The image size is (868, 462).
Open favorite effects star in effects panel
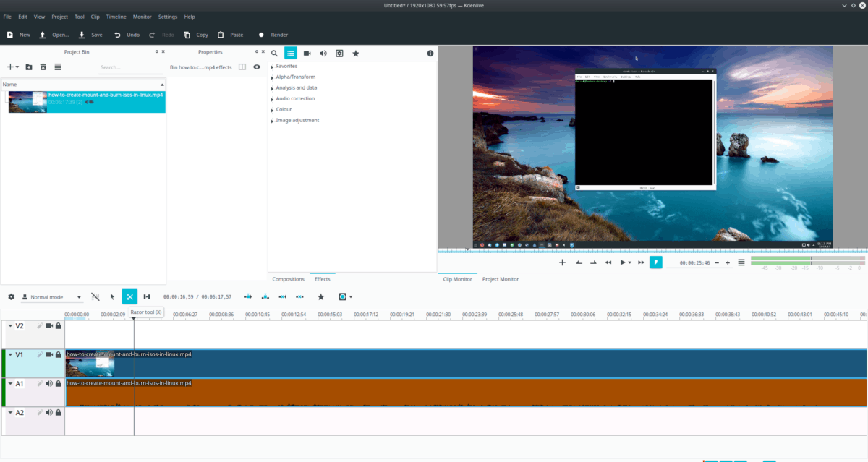click(356, 54)
